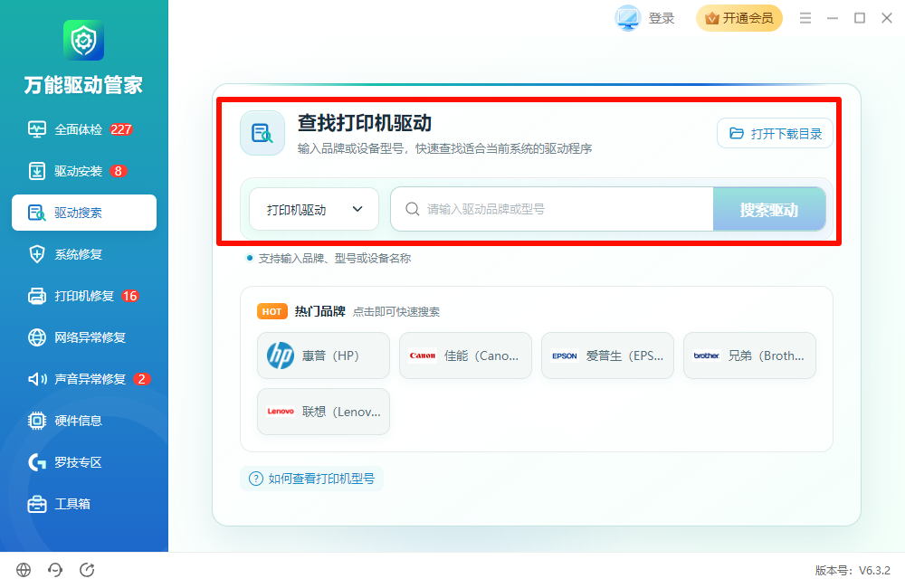Click the computer avatar login icon

(x=627, y=18)
